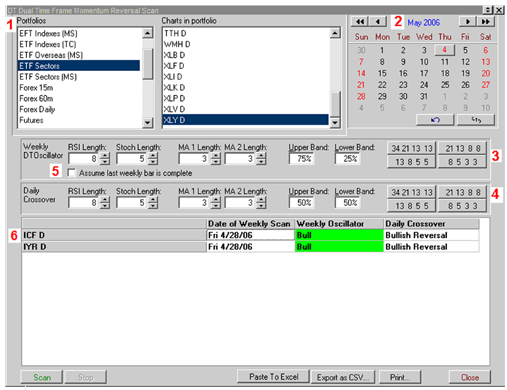
Task: Select XLF D chart
Action: point(246,66)
